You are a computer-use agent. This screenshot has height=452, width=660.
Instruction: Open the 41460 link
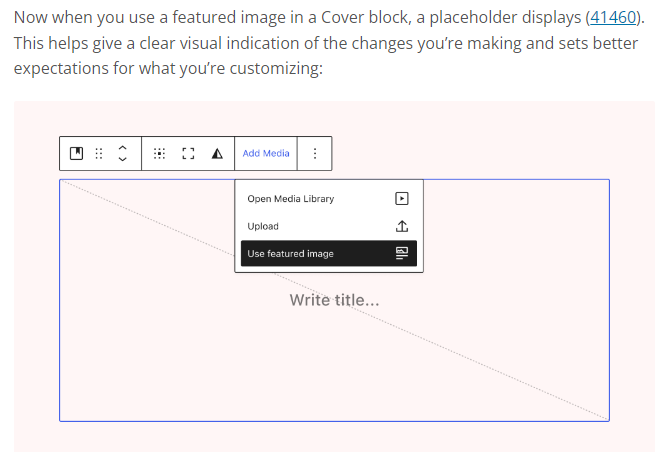(610, 18)
